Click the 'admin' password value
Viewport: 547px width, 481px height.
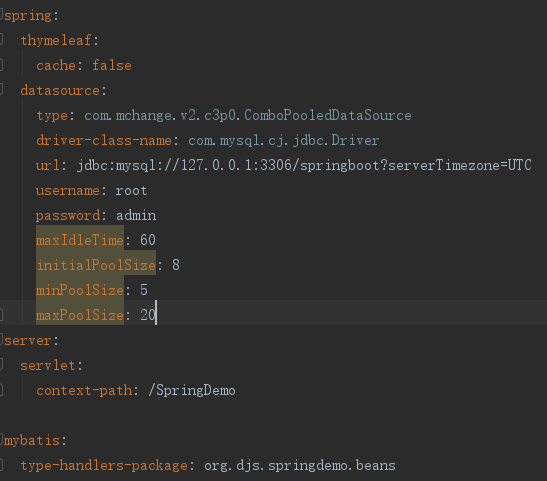pyautogui.click(x=136, y=216)
